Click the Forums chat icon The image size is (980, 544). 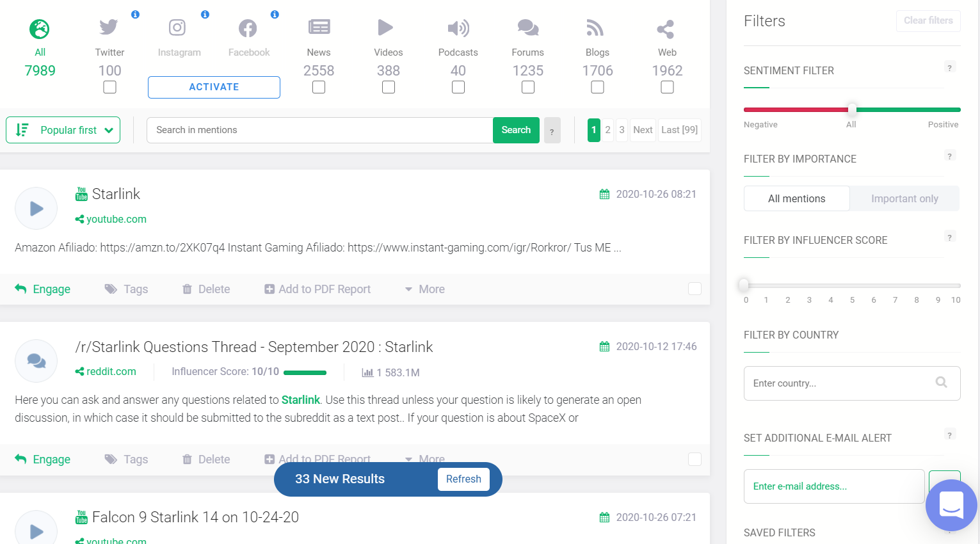pyautogui.click(x=528, y=28)
